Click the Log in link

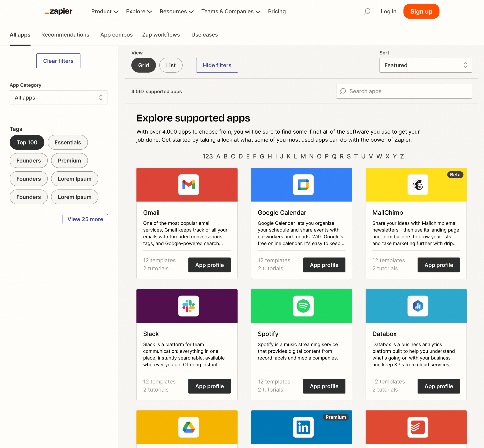[388, 11]
